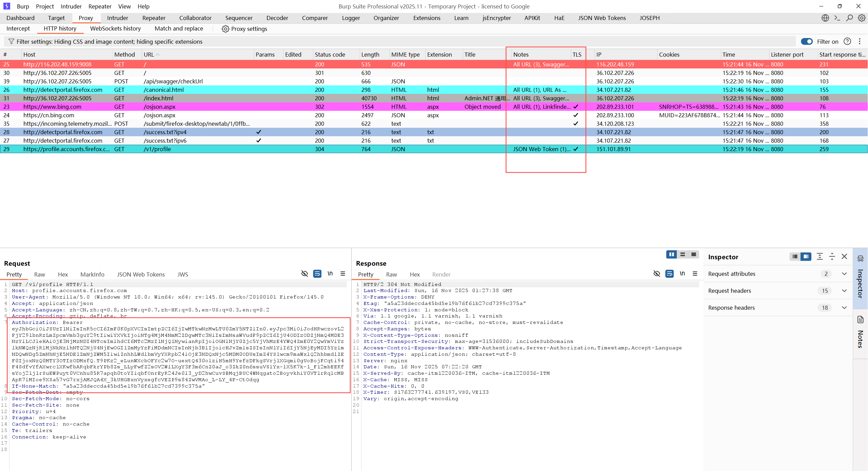Expand Response headers section in Inspector

[x=844, y=308]
